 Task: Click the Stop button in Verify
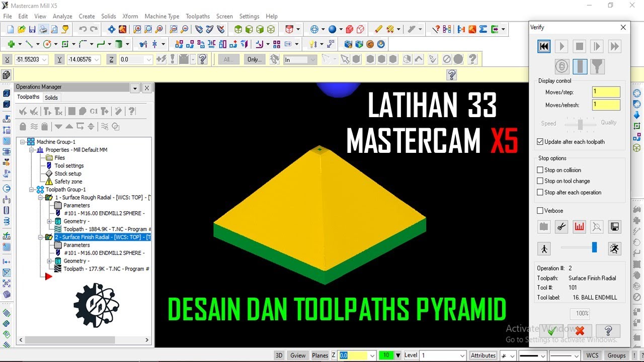(x=579, y=46)
